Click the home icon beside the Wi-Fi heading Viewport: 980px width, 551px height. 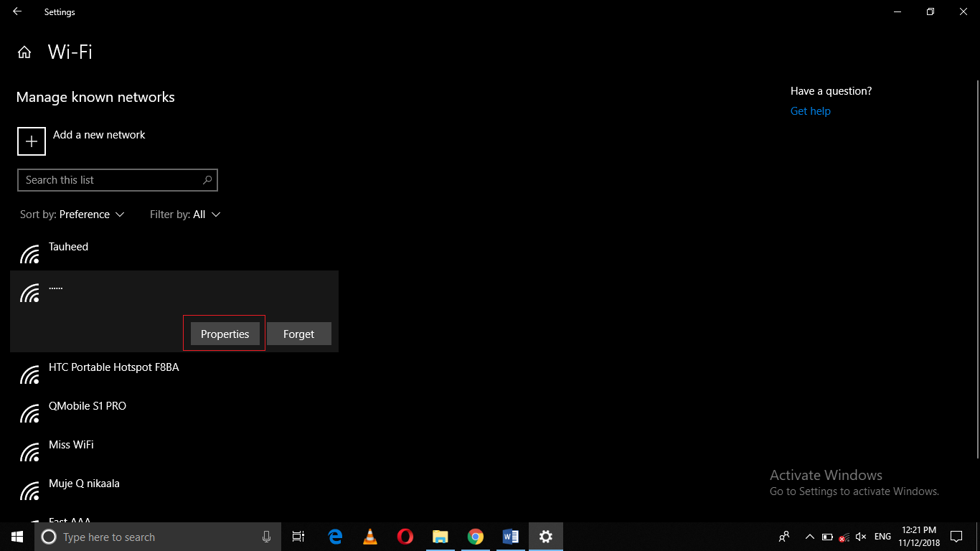point(24,52)
